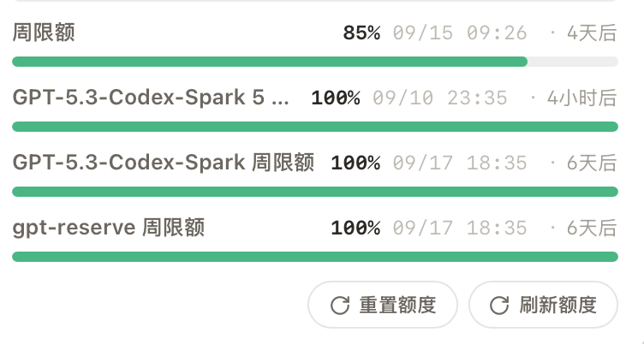Click the truncated GPT-5.3-Codex-Spark 5 ... progress bar

point(315,127)
